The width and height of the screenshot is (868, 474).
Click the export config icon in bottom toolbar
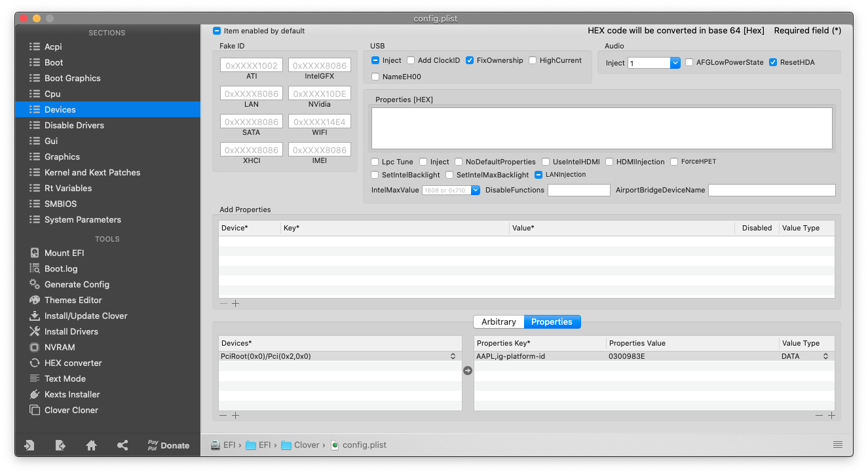tap(60, 445)
